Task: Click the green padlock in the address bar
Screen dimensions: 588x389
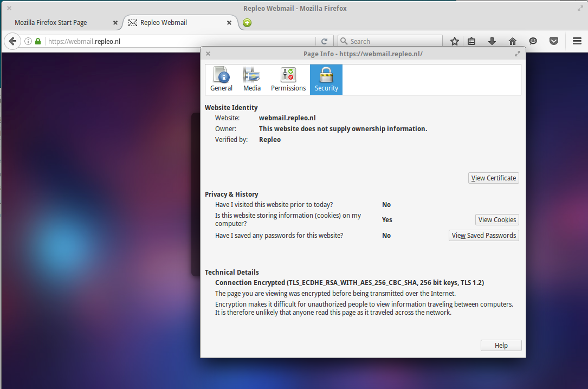Action: pos(38,41)
